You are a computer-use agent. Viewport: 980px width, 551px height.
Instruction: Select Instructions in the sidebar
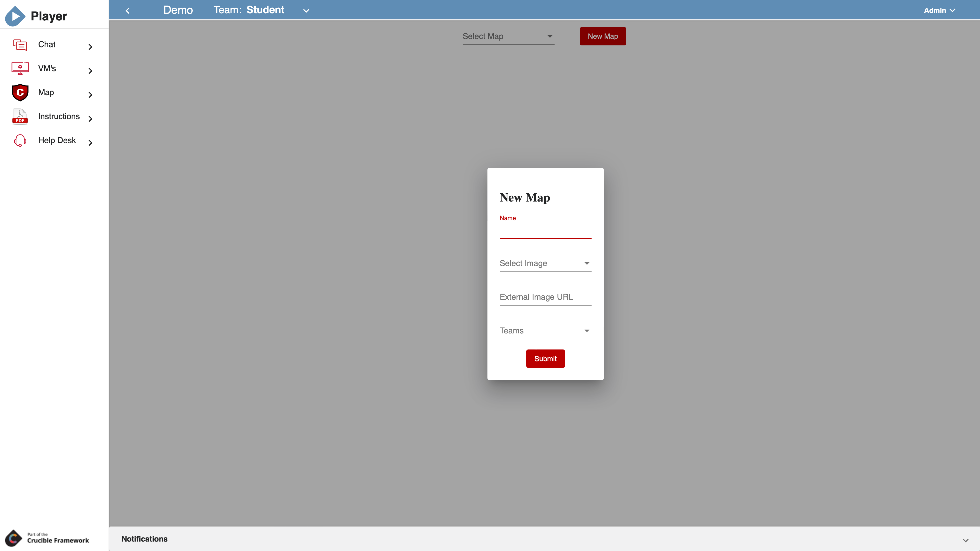[59, 116]
